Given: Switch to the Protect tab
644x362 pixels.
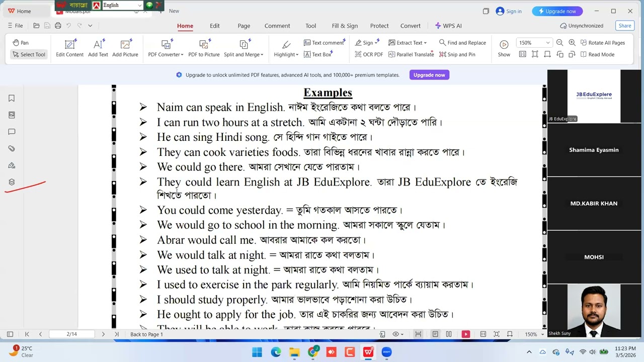Looking at the screenshot, I should coord(379,26).
